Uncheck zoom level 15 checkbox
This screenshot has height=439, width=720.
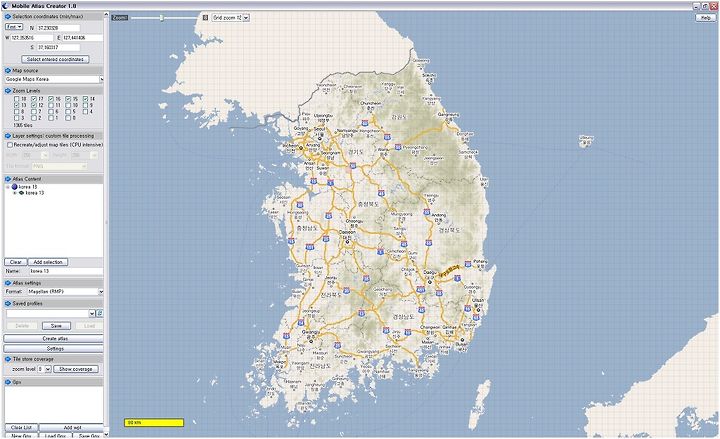pyautogui.click(x=68, y=99)
